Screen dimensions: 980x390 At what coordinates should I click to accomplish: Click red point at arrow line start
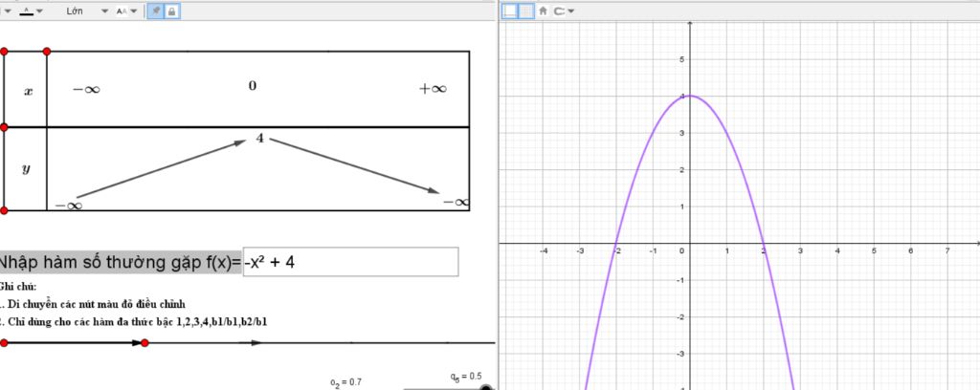[x=4, y=342]
